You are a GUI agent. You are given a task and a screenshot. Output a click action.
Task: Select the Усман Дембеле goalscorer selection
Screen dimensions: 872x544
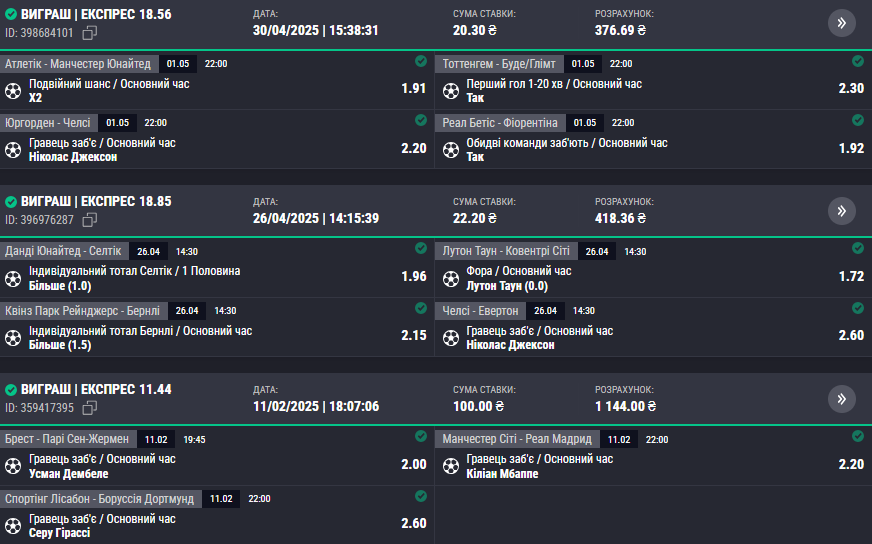pos(68,474)
